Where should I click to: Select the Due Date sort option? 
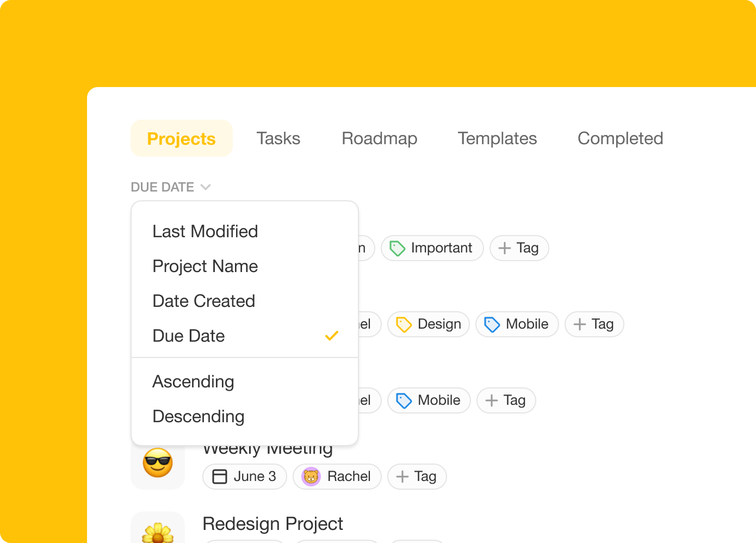coord(189,336)
